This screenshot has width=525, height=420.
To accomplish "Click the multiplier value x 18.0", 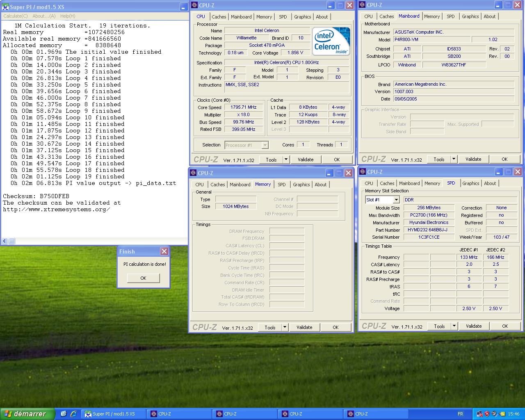I will tap(243, 114).
